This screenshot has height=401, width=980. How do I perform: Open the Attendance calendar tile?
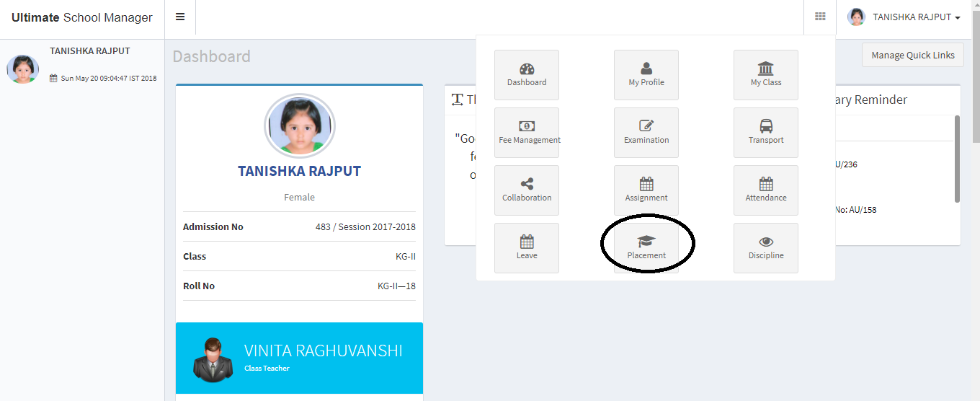[766, 190]
